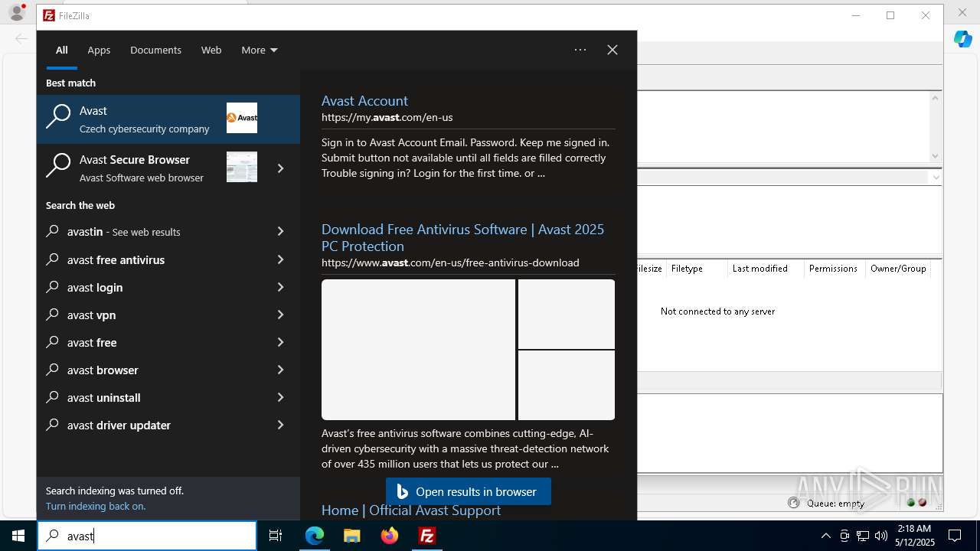Expand avast driver updater suggestion arrow
Image resolution: width=980 pixels, height=551 pixels.
pyautogui.click(x=281, y=425)
